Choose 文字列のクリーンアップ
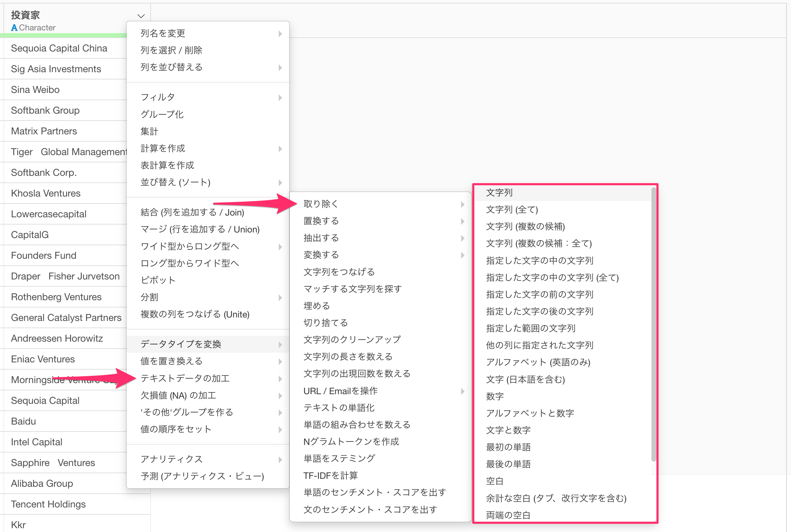 tap(381, 340)
